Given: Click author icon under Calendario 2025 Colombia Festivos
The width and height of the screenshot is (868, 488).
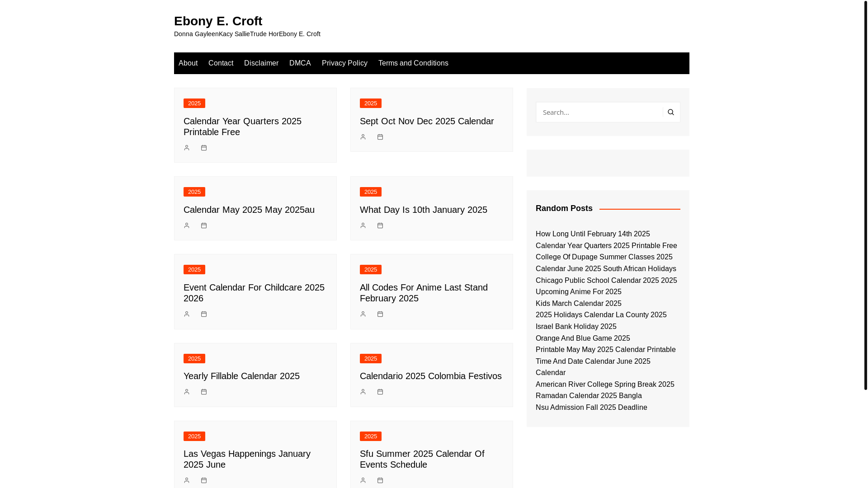Looking at the screenshot, I should [x=363, y=392].
